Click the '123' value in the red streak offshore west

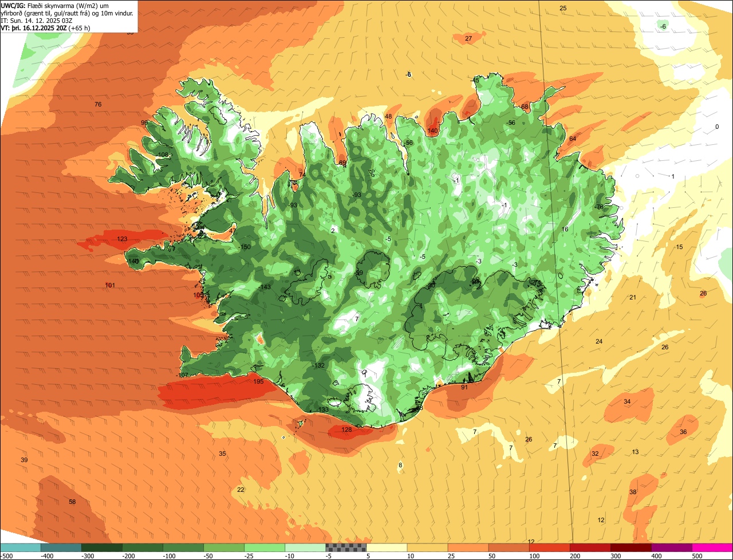pos(122,239)
